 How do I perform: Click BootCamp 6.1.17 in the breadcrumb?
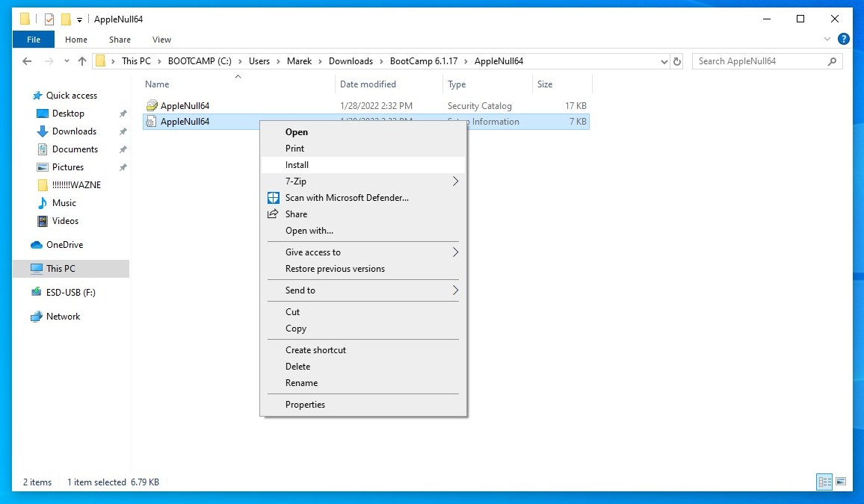pyautogui.click(x=424, y=61)
